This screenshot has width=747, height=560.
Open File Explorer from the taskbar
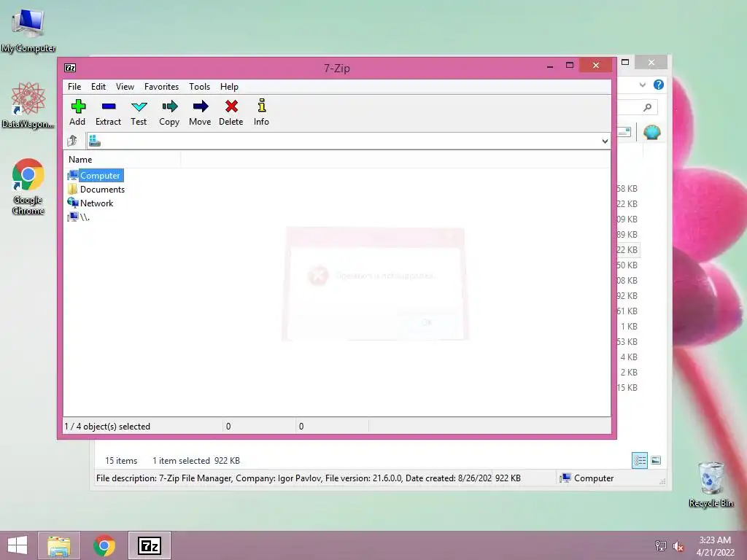tap(59, 545)
